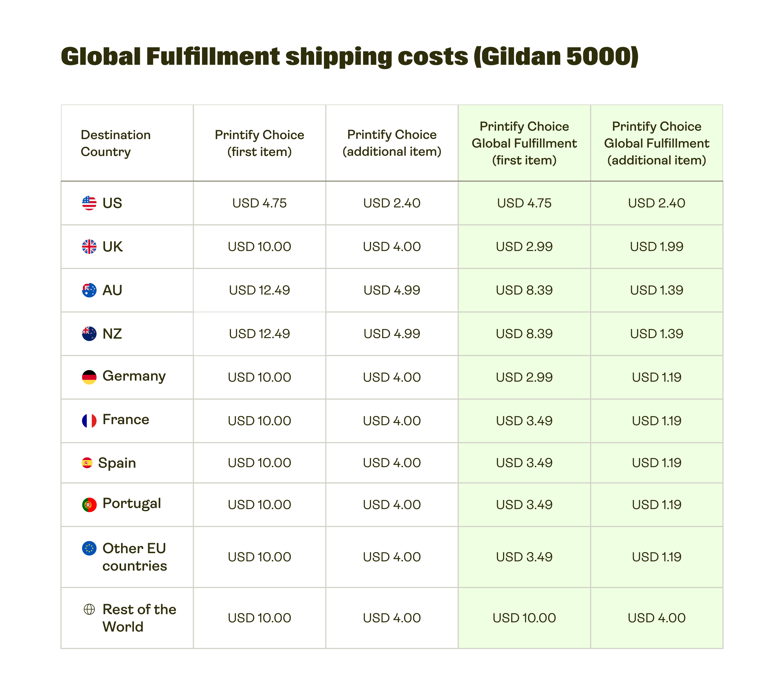
Task: Click the Printify Choice (additional item) header
Action: [x=392, y=143]
